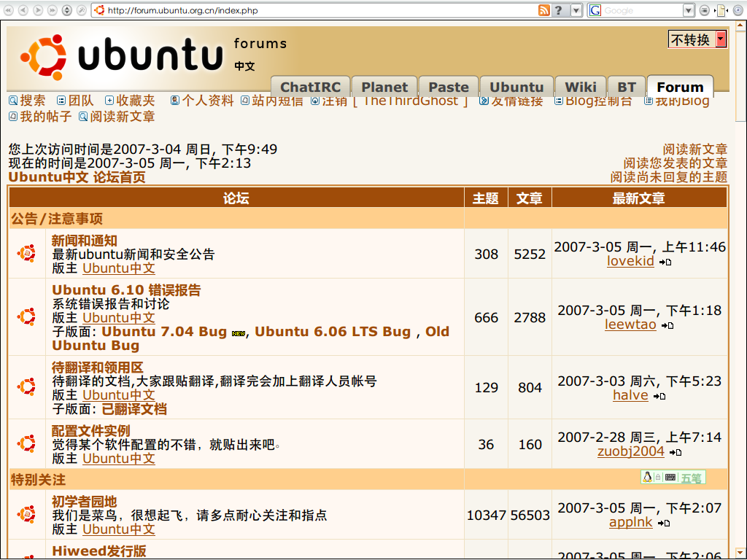
Task: Click the orange RSS feed icon
Action: [544, 10]
